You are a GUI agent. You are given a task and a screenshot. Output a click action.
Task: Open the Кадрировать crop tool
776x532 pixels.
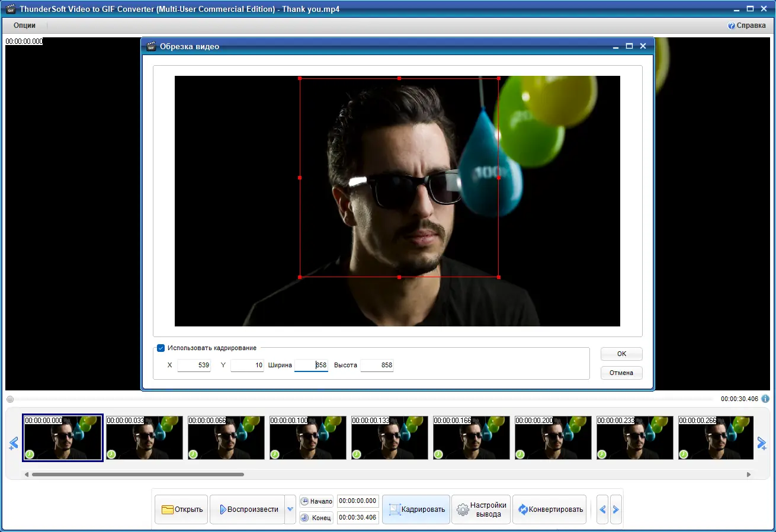coord(416,509)
